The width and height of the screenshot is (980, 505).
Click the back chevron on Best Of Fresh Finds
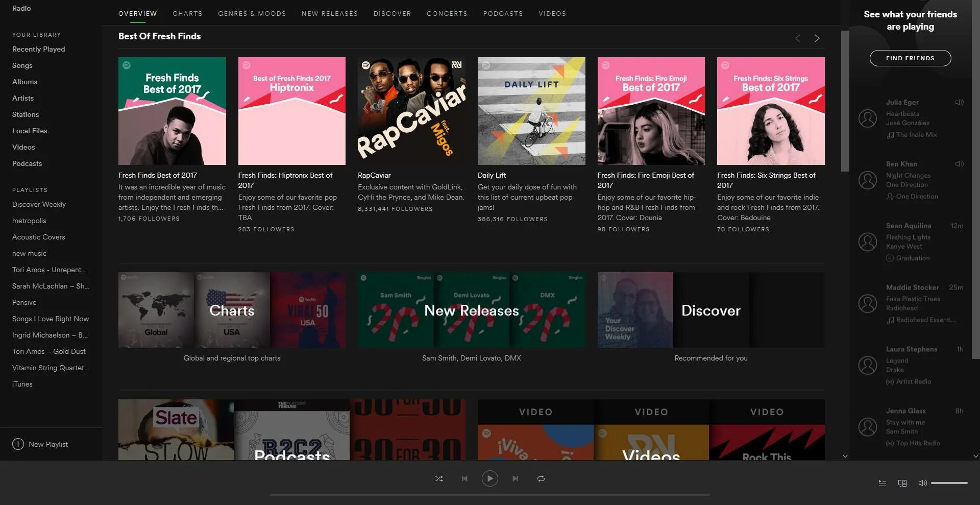pos(797,38)
